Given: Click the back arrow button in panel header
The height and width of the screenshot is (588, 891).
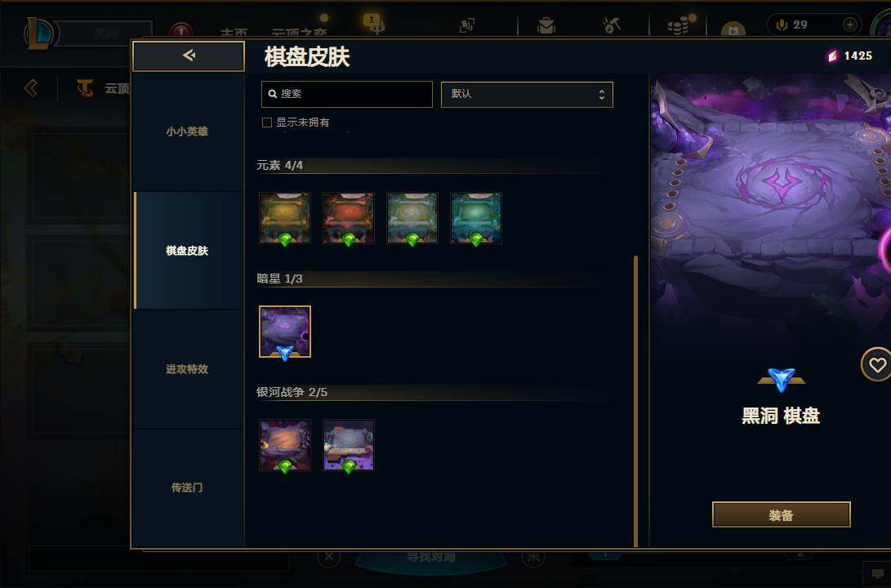Looking at the screenshot, I should click(189, 56).
